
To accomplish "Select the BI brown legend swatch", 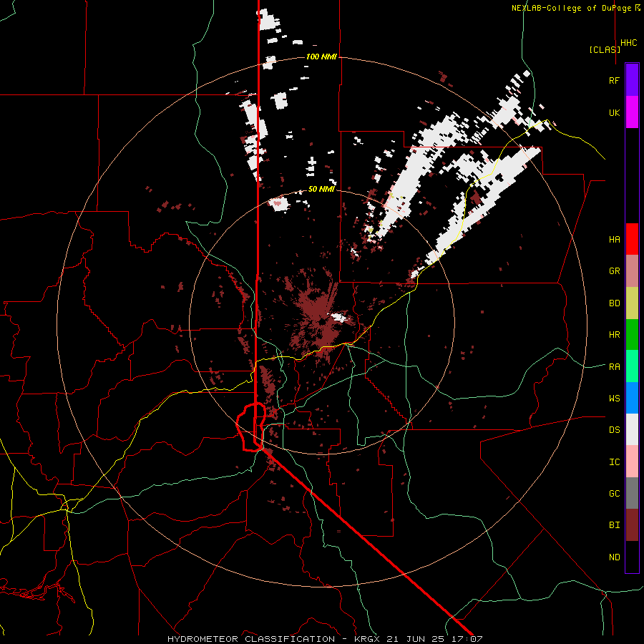I will pos(632,525).
